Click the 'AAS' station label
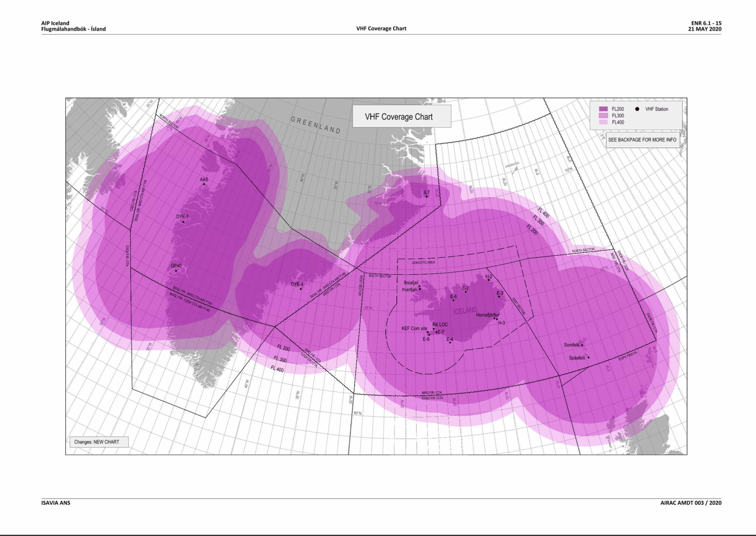Image resolution: width=756 pixels, height=536 pixels. pyautogui.click(x=204, y=180)
